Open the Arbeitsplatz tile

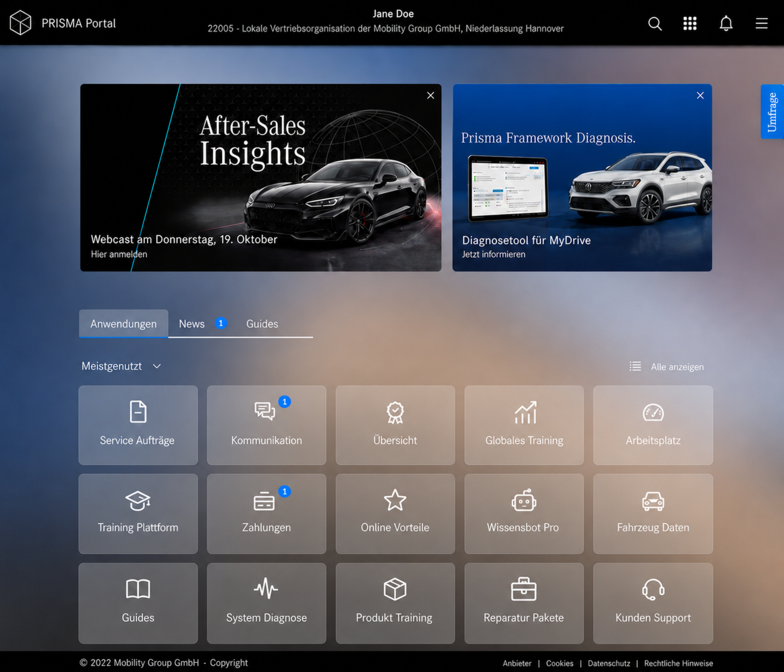point(653,425)
